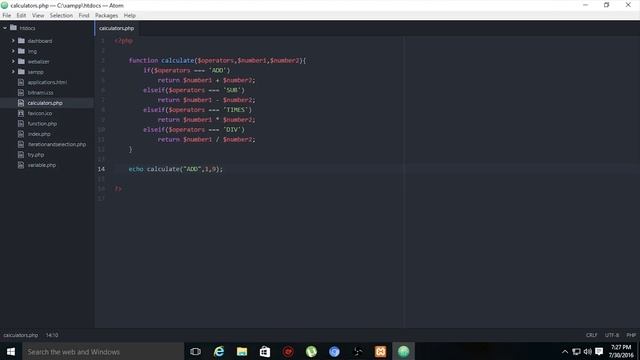Image resolution: width=640 pixels, height=360 pixels.
Task: Expand the xampp folder arrow
Action: (x=13, y=72)
